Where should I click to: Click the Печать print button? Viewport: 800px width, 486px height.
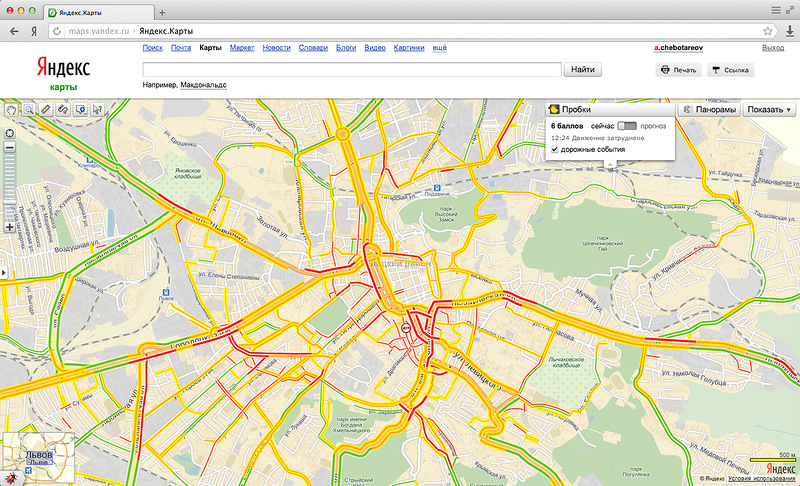click(678, 70)
